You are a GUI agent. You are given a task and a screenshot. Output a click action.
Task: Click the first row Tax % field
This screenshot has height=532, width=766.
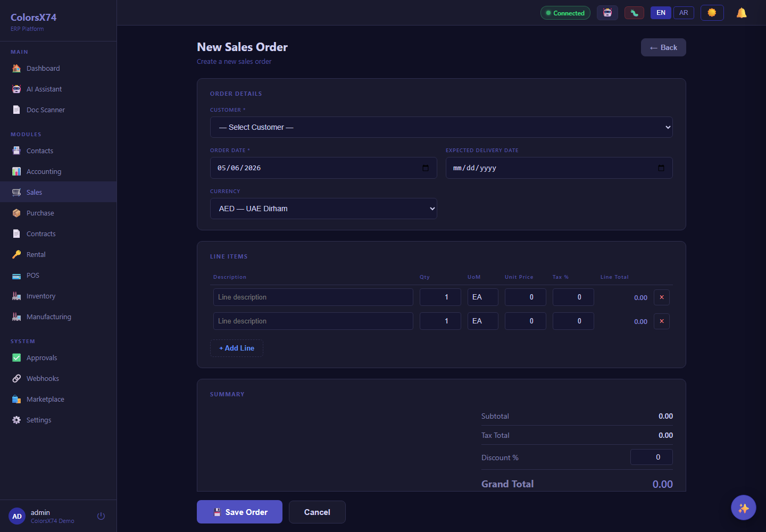coord(573,297)
